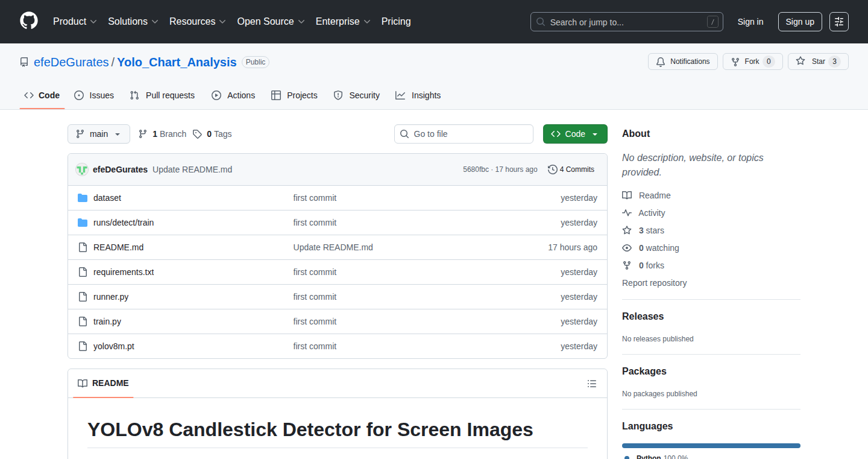The image size is (868, 459).
Task: Click the pulse icon beside Activity
Action: (x=627, y=213)
